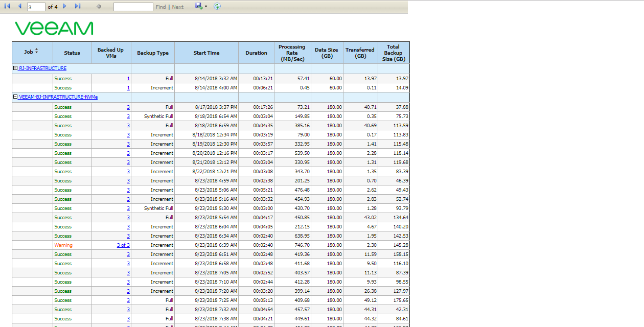Select the start time 8/19/2018 12:30 PM
This screenshot has height=327, width=644.
[x=215, y=144]
